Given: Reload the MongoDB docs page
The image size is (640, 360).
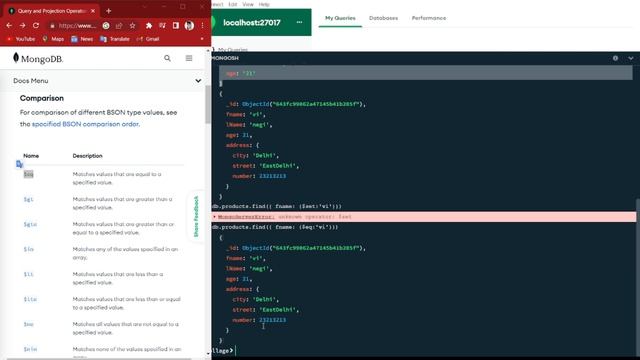Looking at the screenshot, I should [36, 25].
